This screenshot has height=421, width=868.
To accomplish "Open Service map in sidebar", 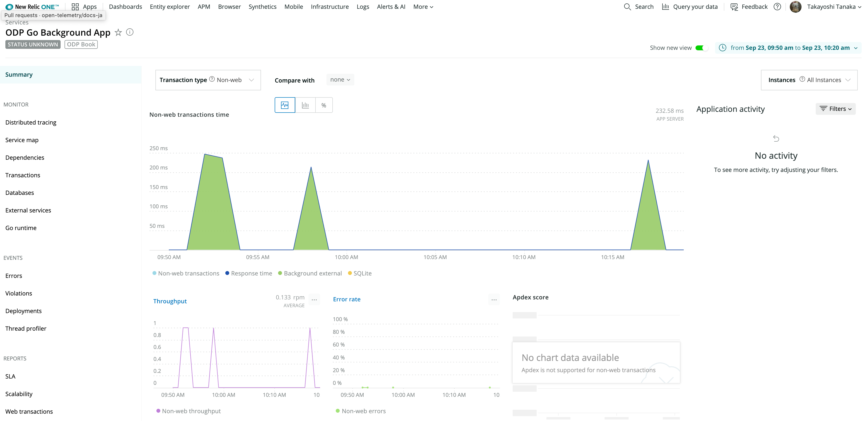I will tap(22, 140).
